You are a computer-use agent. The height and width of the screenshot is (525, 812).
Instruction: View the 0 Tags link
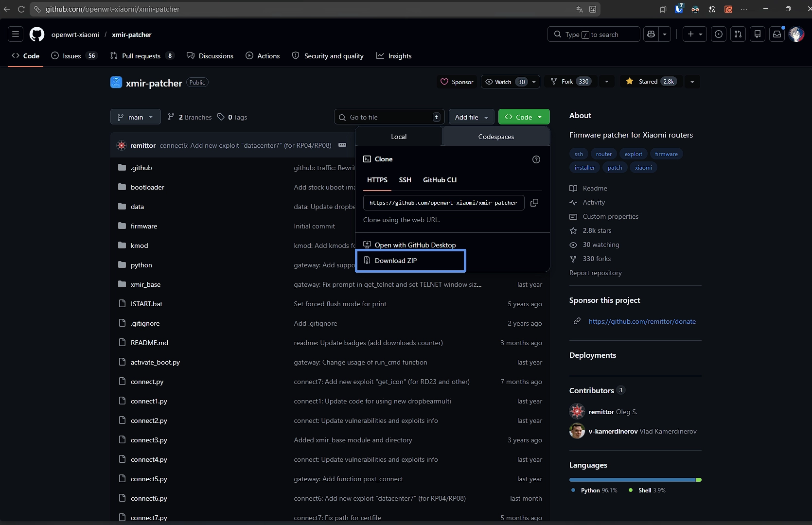point(232,117)
